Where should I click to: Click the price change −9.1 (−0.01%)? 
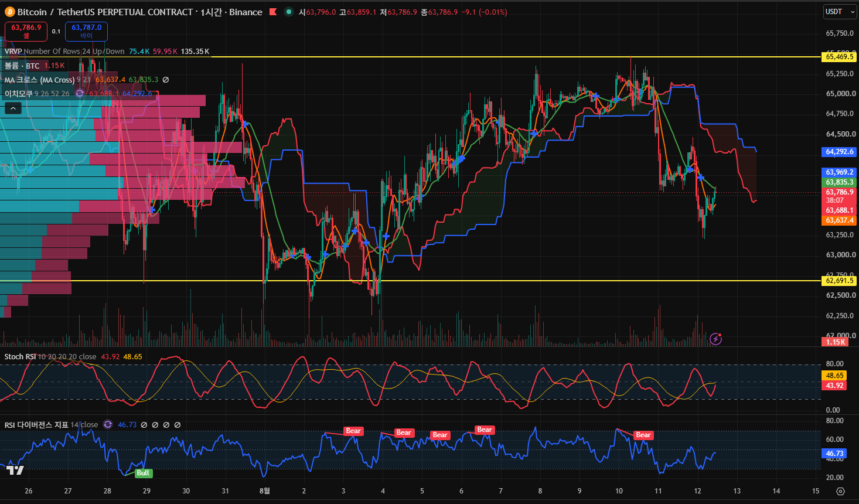pos(485,12)
